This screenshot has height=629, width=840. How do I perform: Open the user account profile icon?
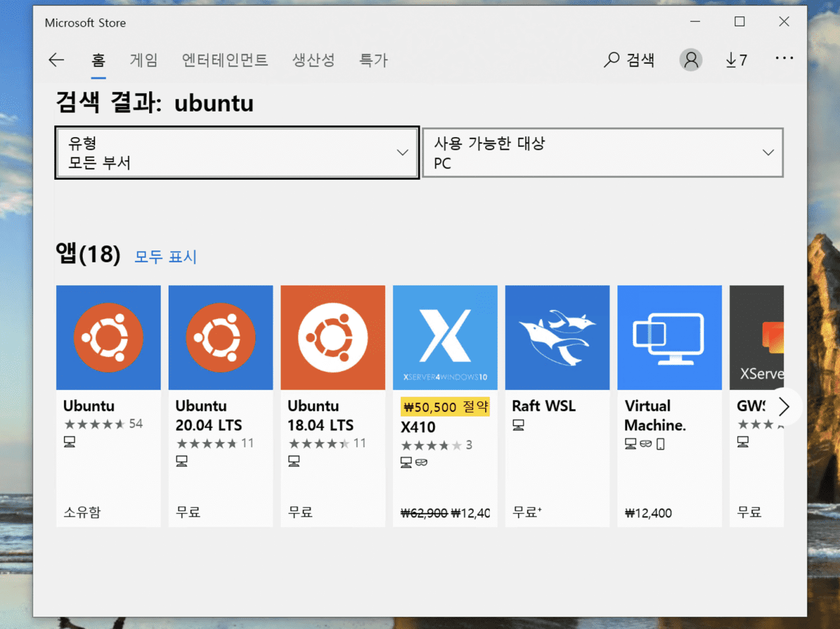[691, 60]
